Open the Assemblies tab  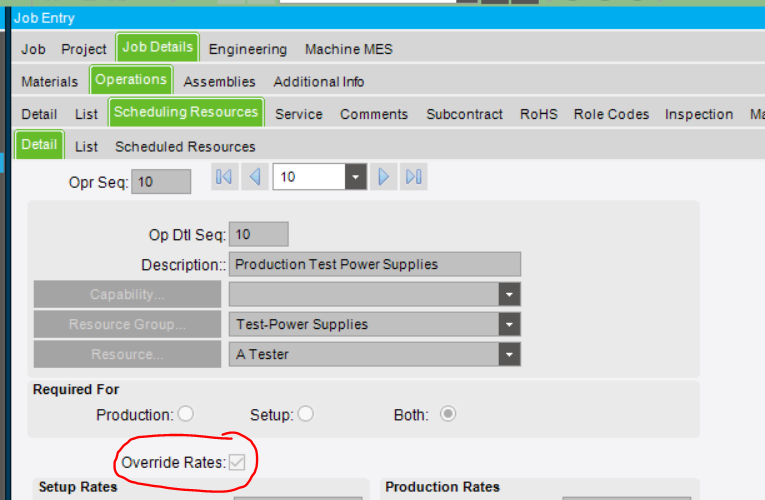click(x=220, y=81)
